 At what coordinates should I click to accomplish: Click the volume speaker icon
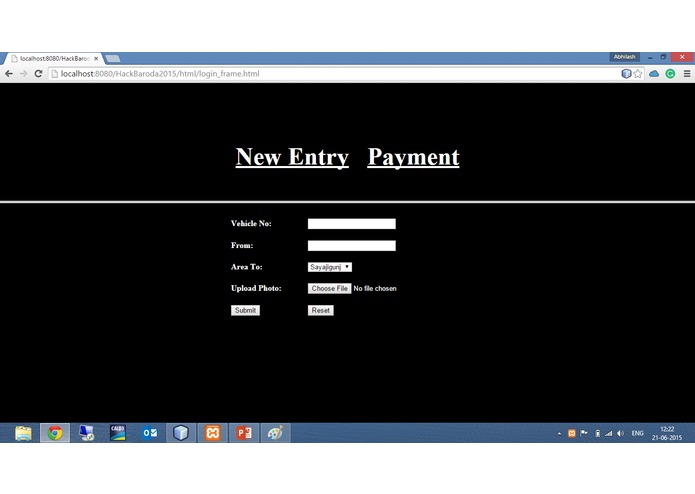pyautogui.click(x=621, y=433)
